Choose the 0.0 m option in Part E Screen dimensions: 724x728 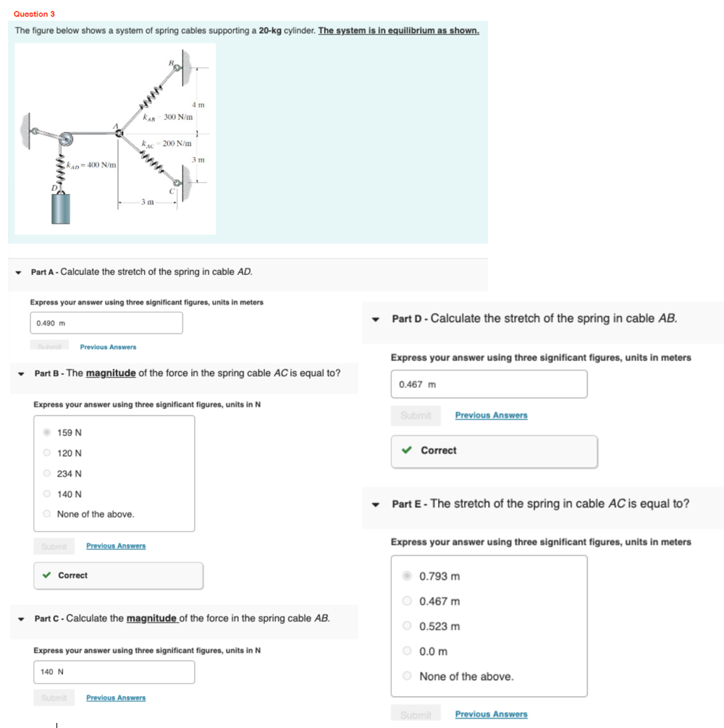coord(408,651)
